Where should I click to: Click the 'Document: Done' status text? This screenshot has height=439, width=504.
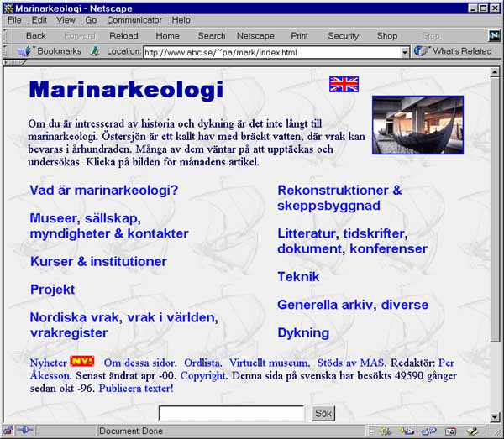coord(131,431)
